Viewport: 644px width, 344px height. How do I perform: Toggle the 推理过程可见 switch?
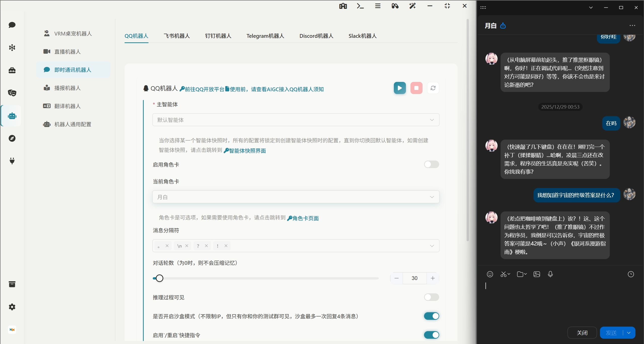(x=432, y=297)
